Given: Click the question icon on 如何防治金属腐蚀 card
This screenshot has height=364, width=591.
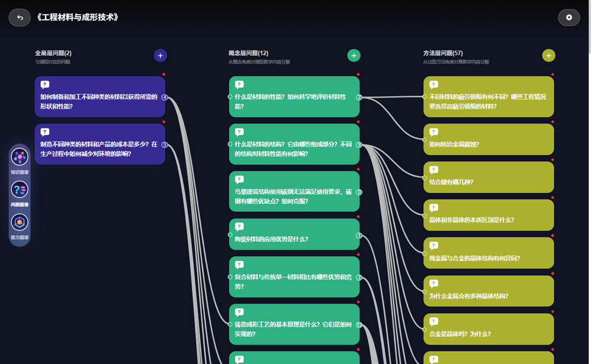Looking at the screenshot, I should tap(434, 132).
